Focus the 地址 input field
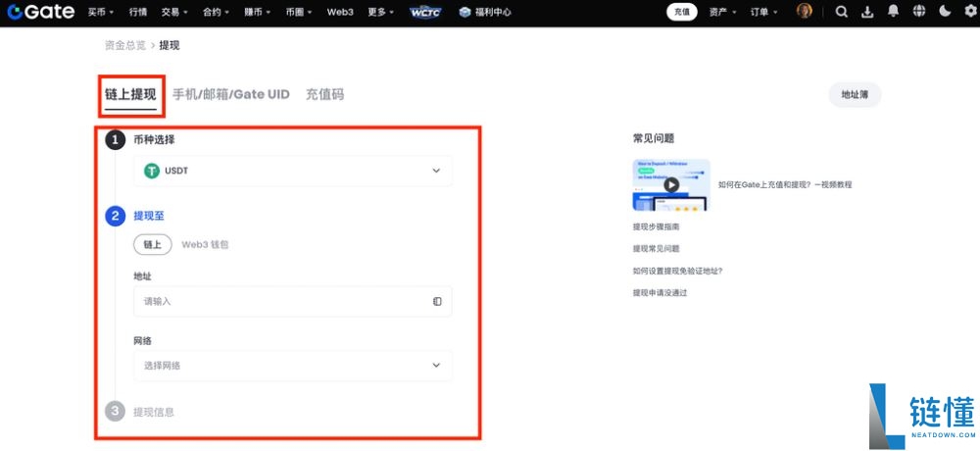Screen dimensions: 980x451 pyautogui.click(x=292, y=302)
